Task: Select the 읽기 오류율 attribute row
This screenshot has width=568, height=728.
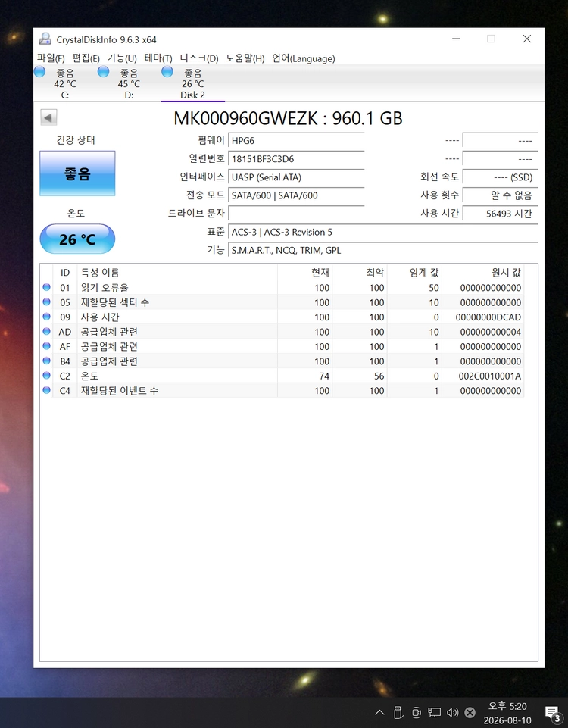Action: pos(282,287)
